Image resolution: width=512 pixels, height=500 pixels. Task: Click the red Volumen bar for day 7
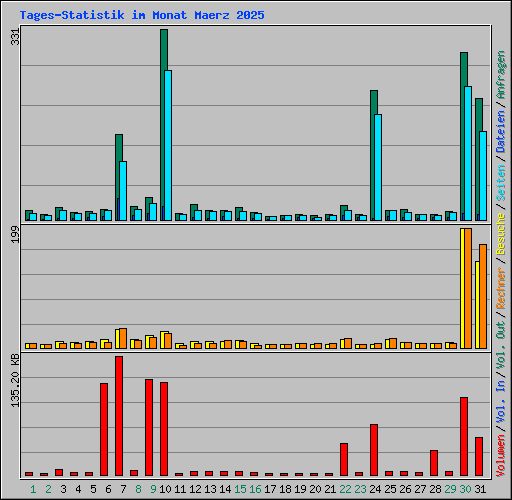(x=119, y=416)
